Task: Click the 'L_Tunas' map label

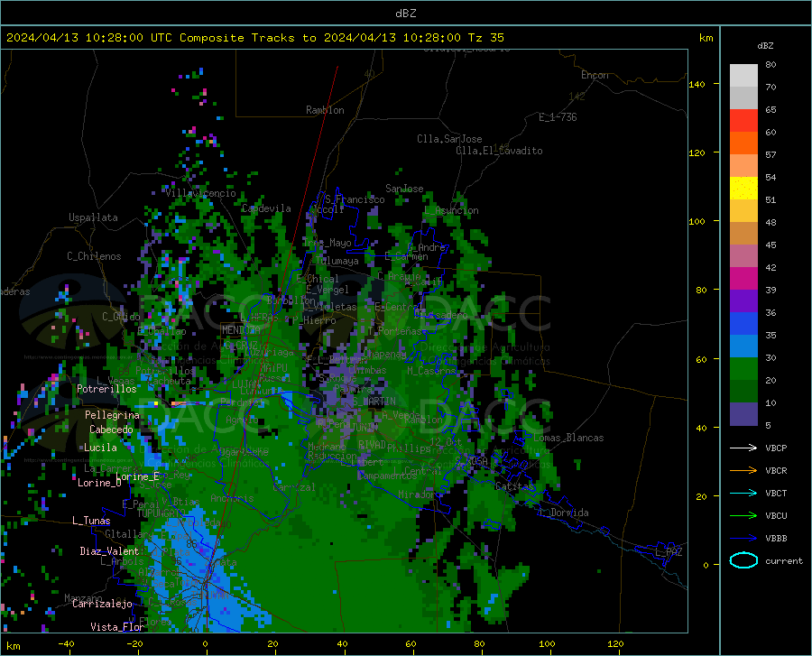Action: (x=91, y=521)
